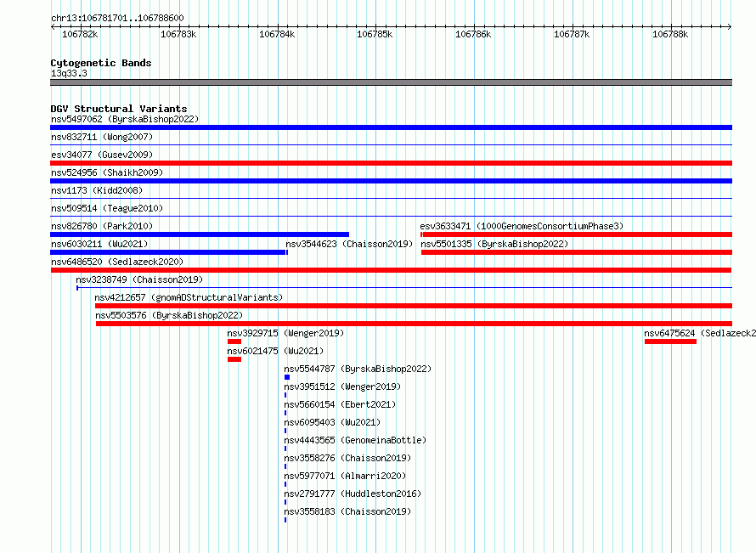The width and height of the screenshot is (756, 553).
Task: Open the nsv3238749 (Chaisson2019) label
Action: [139, 279]
